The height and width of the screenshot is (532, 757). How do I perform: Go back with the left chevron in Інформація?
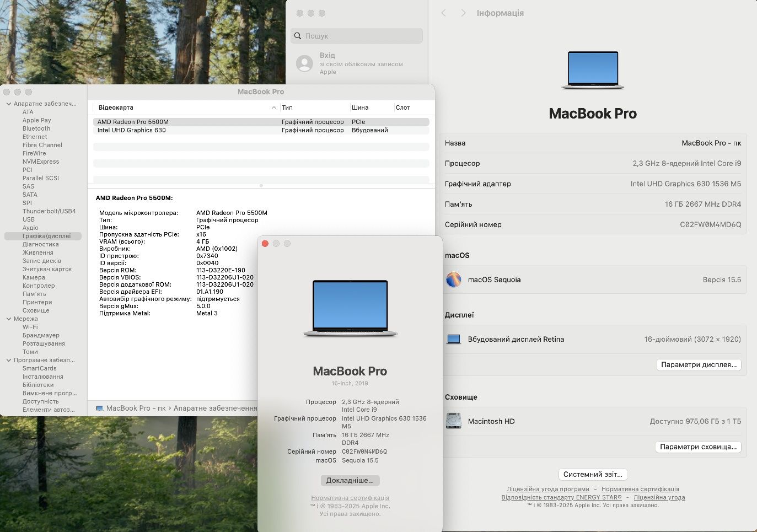(x=443, y=13)
